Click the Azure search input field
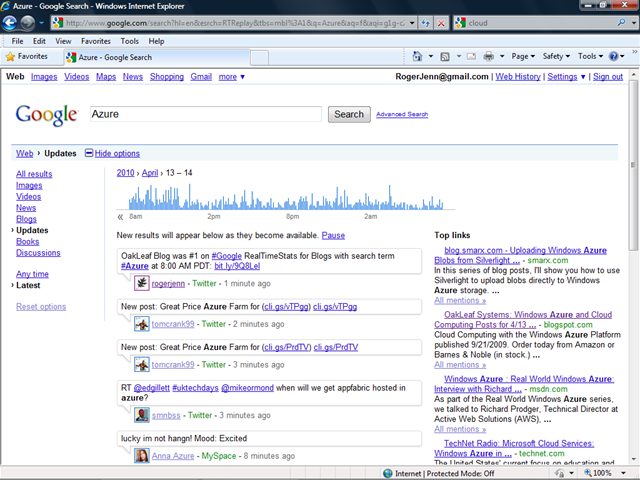This screenshot has height=480, width=640. click(x=205, y=114)
